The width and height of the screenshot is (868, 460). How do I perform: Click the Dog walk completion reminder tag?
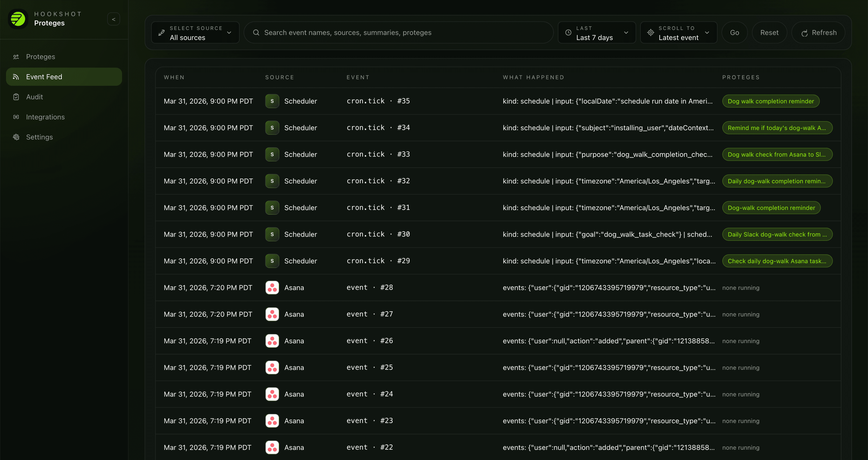click(770, 101)
